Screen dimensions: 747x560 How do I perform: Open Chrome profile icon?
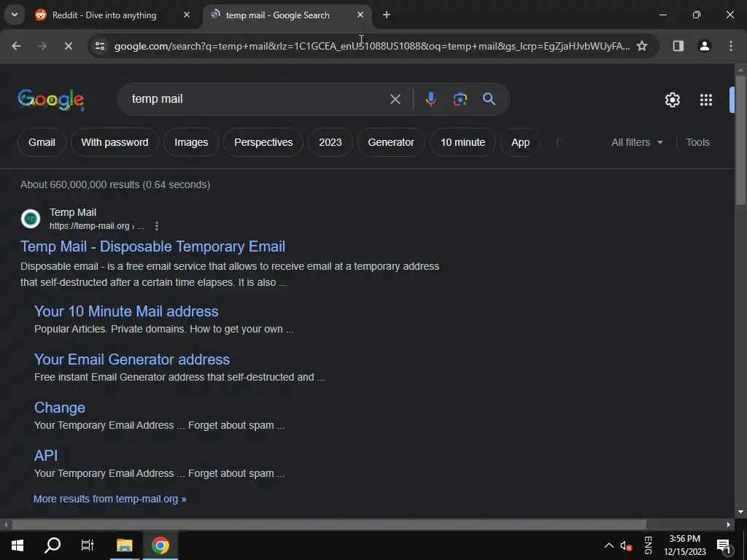[x=705, y=46]
